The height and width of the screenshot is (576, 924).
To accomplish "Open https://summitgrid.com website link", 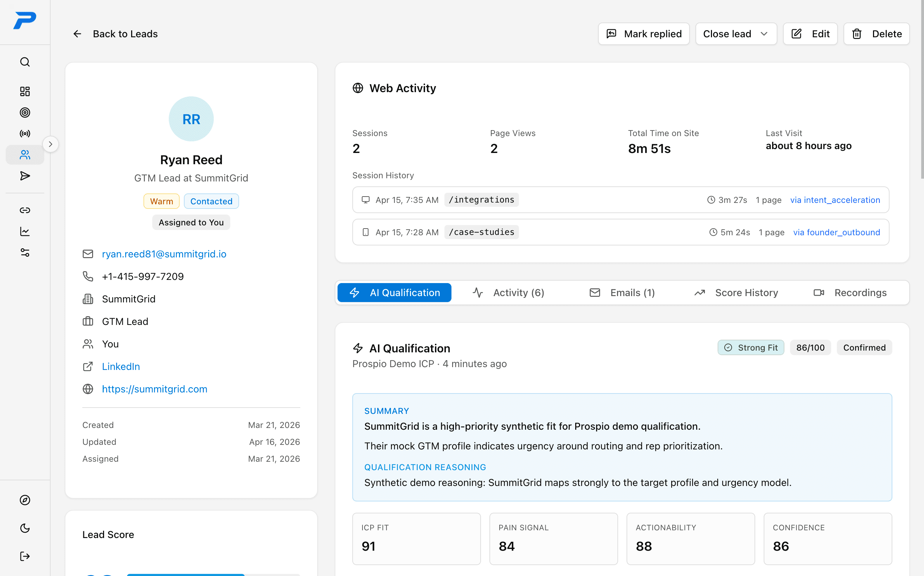I will pos(155,389).
